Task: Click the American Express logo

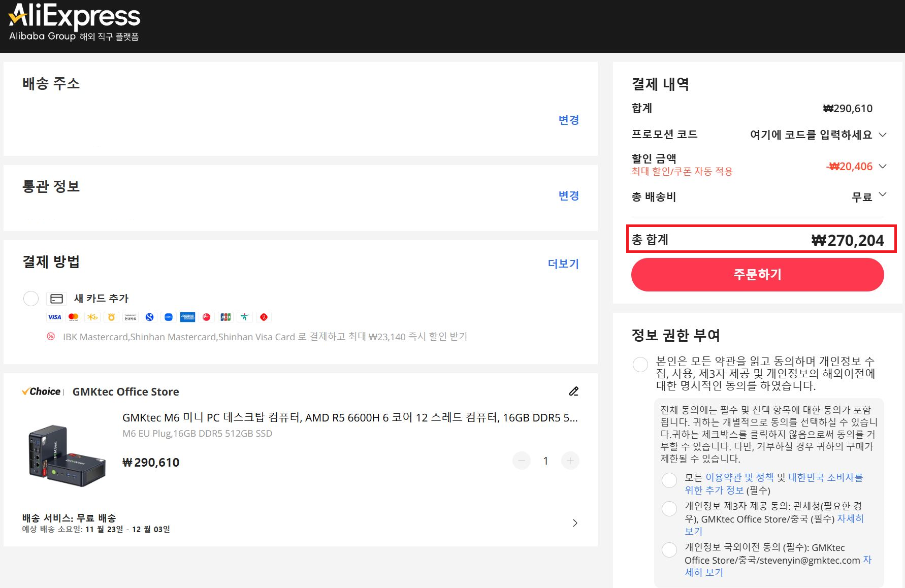Action: [187, 317]
